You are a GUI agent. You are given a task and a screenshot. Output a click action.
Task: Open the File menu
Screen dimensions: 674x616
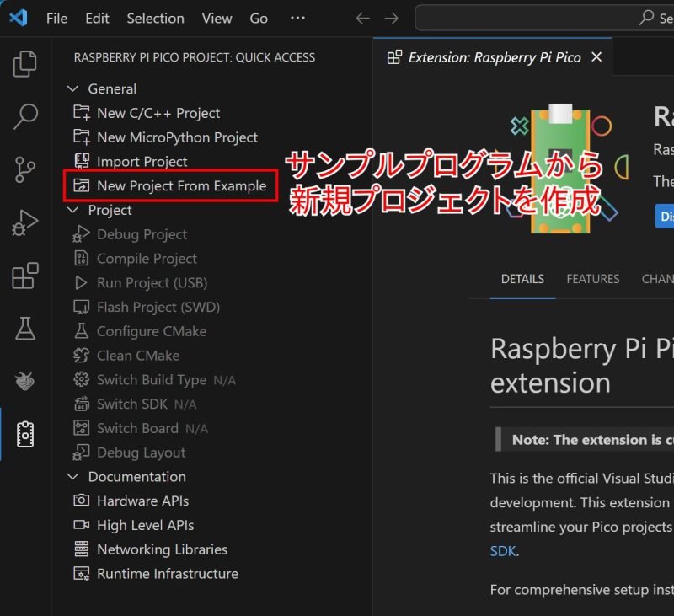(x=56, y=18)
